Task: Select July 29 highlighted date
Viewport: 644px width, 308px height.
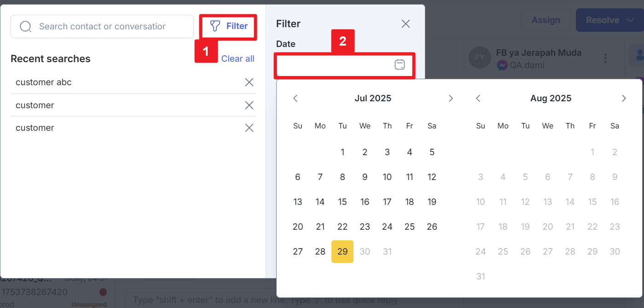Action: click(342, 251)
